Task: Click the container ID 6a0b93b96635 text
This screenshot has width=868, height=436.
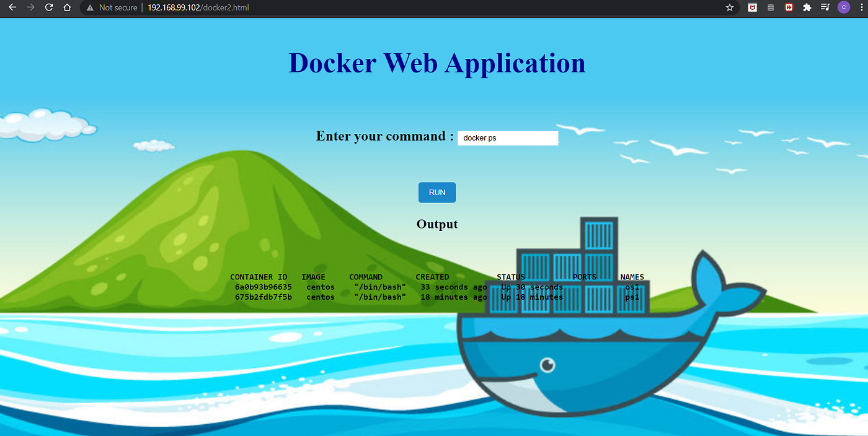Action: click(263, 287)
